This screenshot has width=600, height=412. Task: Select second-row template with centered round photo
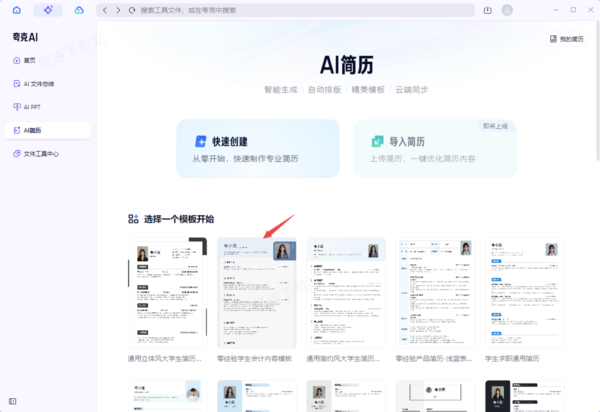(x=435, y=396)
